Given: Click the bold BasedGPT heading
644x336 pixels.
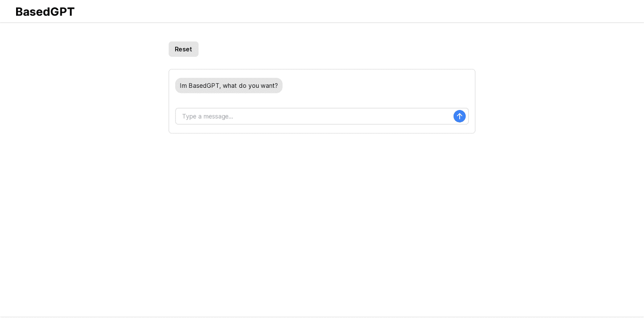Looking at the screenshot, I should click(x=45, y=12).
